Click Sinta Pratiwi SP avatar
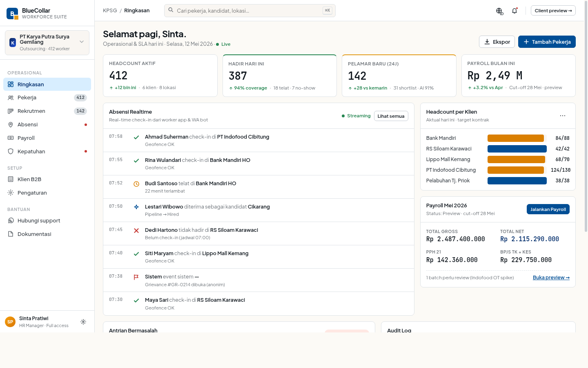 10,322
